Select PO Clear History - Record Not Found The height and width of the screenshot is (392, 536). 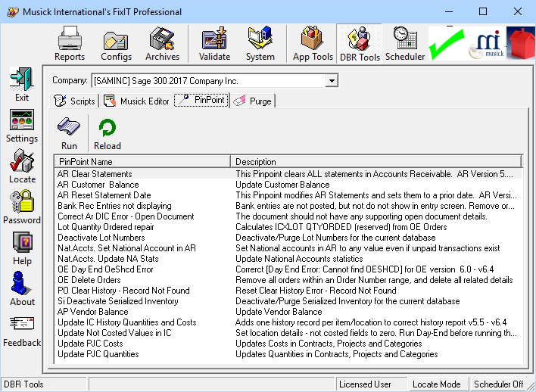coord(288,291)
